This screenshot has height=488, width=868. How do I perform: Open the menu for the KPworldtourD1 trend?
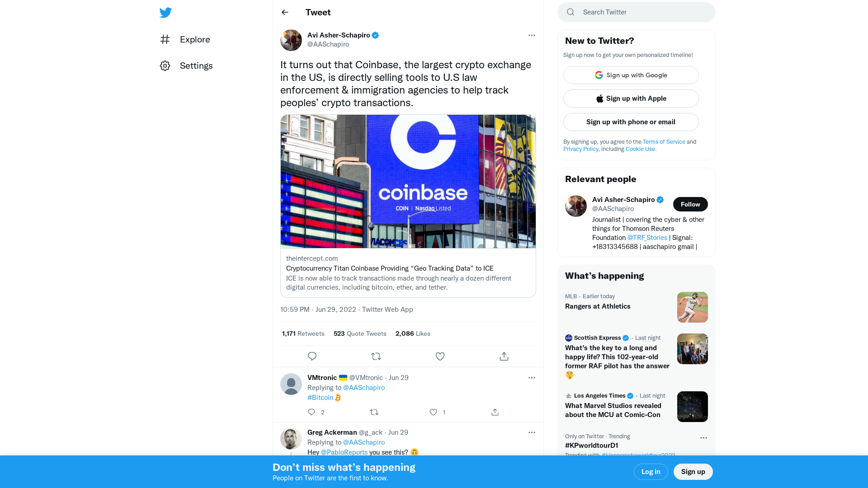[x=703, y=438]
